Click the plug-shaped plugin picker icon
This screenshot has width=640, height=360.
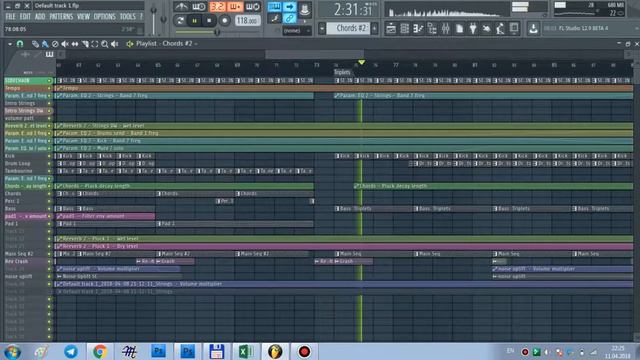point(473,28)
